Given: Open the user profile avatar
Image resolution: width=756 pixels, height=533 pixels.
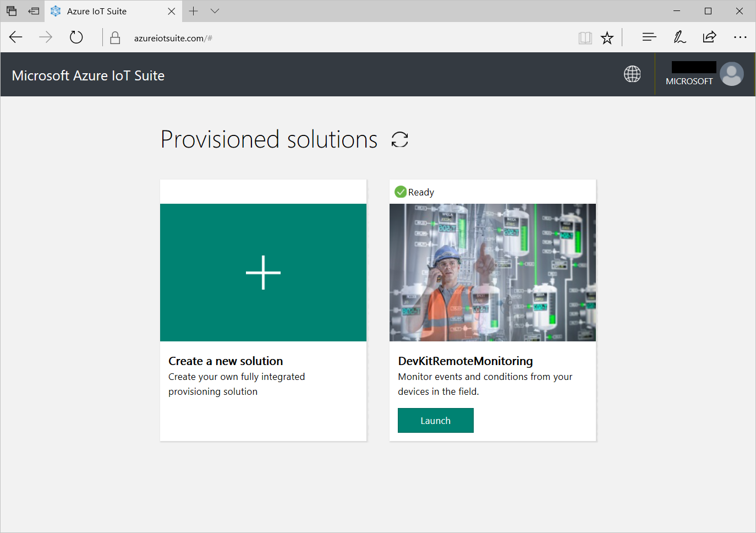Looking at the screenshot, I should point(732,74).
